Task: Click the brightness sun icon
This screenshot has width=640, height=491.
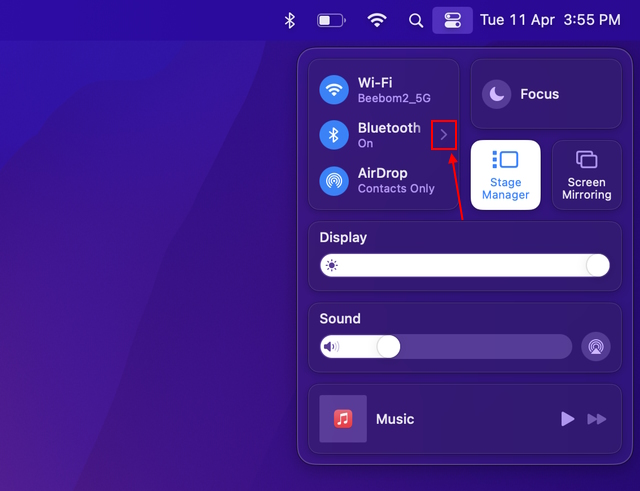Action: tap(331, 266)
